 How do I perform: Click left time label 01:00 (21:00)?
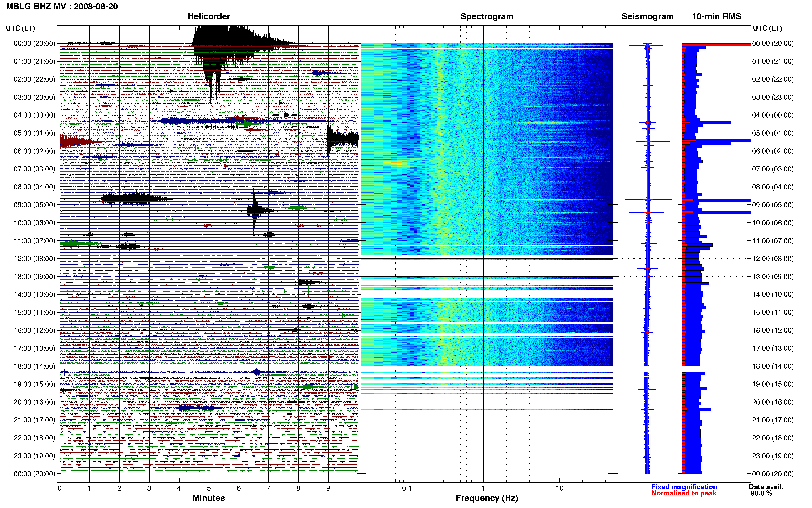[34, 62]
